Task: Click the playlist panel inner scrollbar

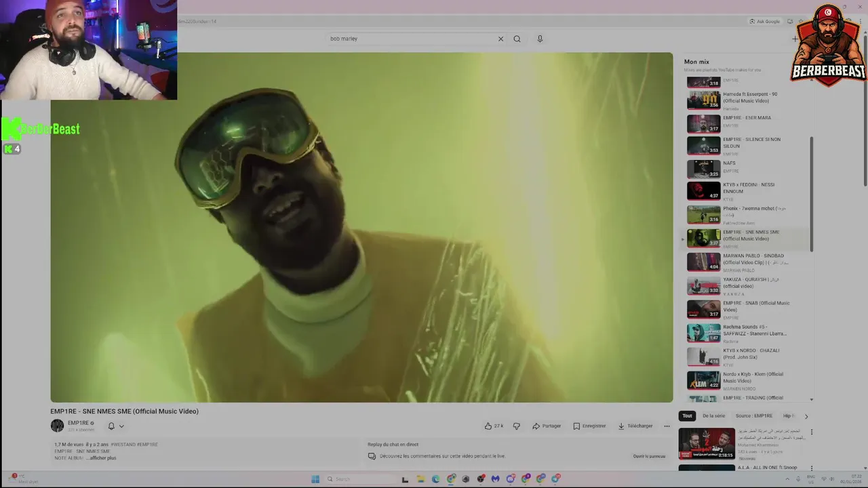Action: (x=812, y=194)
